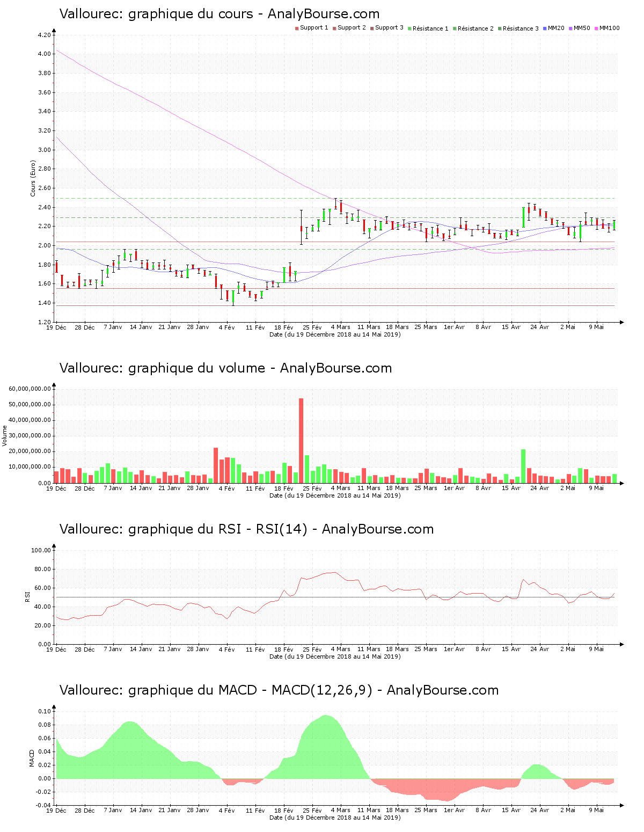
Task: Click the '4.20' price axis value
Action: click(45, 35)
